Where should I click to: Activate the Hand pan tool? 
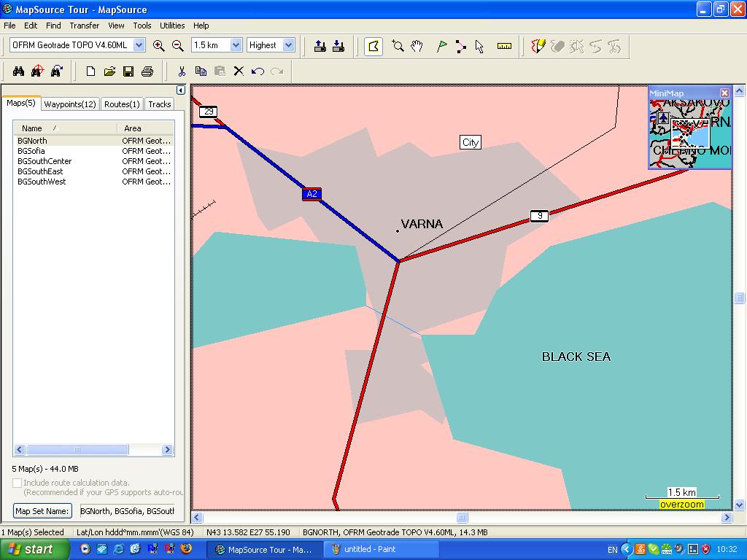coord(417,46)
